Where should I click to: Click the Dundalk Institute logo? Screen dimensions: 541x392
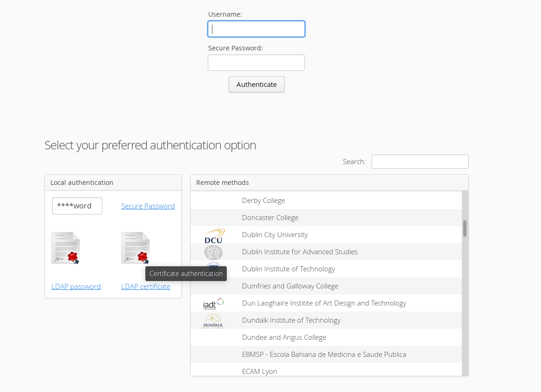point(213,321)
